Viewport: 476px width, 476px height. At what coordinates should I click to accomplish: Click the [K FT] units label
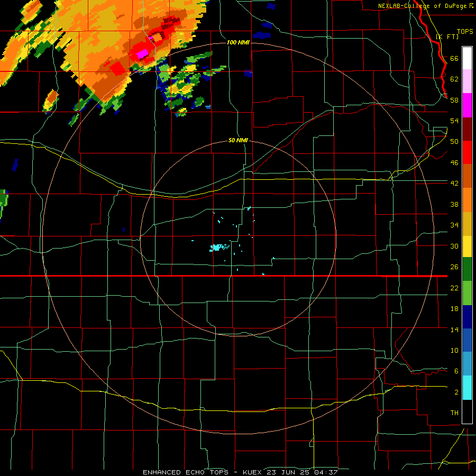click(x=447, y=36)
